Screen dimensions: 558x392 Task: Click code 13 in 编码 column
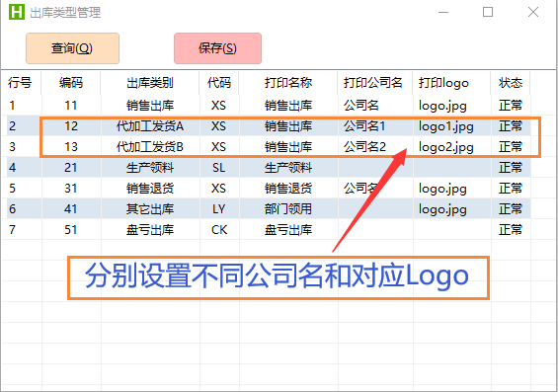click(71, 146)
